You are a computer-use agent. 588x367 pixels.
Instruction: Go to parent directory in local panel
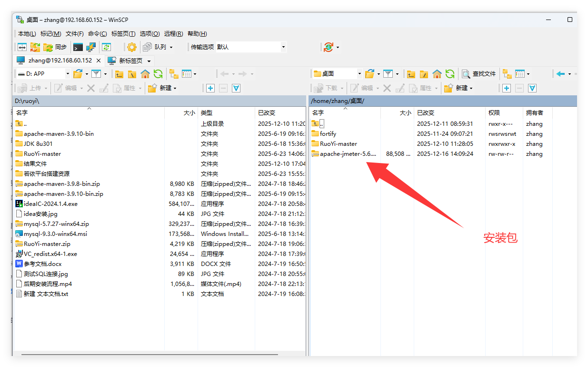coord(119,74)
